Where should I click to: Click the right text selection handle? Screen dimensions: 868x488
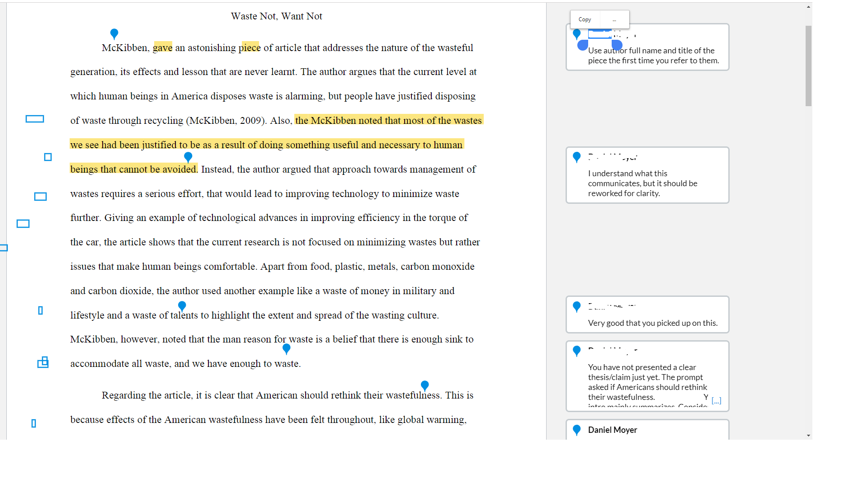click(x=617, y=45)
